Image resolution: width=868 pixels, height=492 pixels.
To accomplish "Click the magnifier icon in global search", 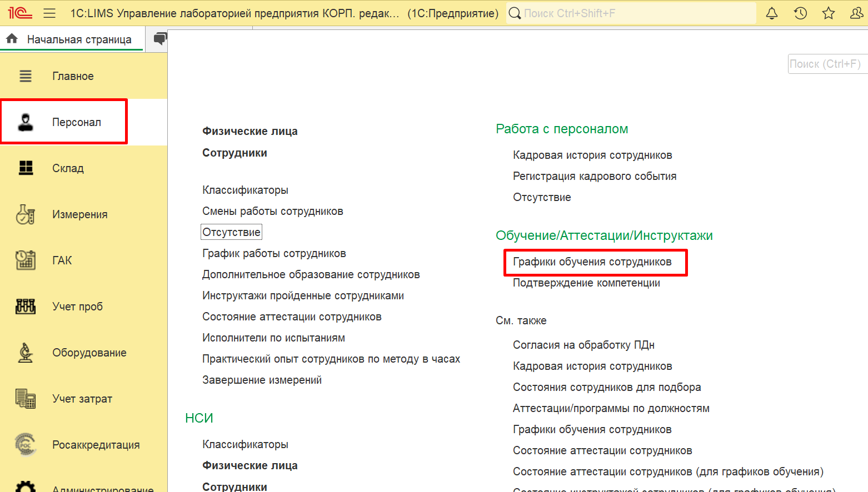I will 515,13.
